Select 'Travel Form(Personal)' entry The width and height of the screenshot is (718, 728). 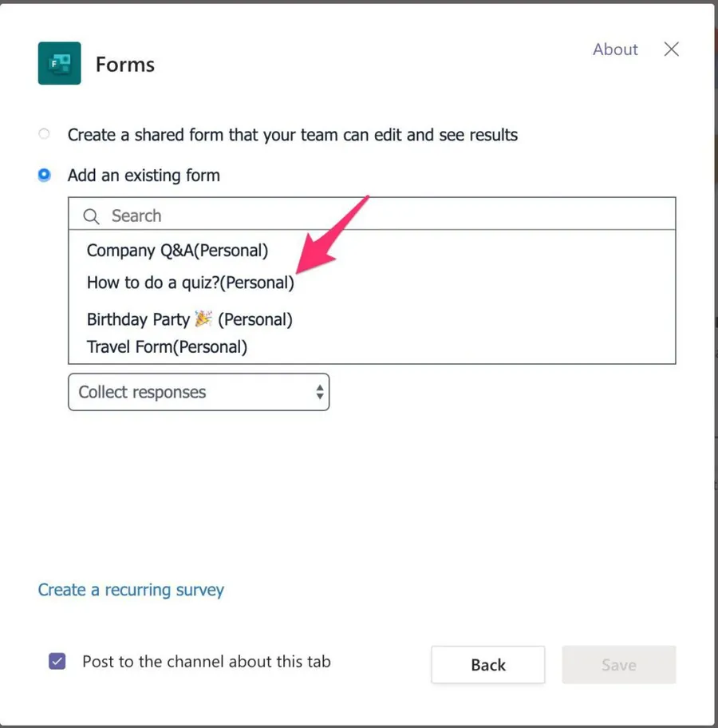point(167,346)
